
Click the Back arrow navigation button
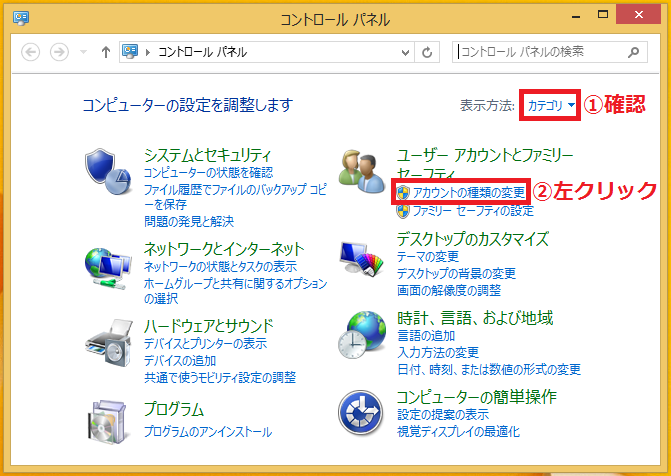click(30, 52)
